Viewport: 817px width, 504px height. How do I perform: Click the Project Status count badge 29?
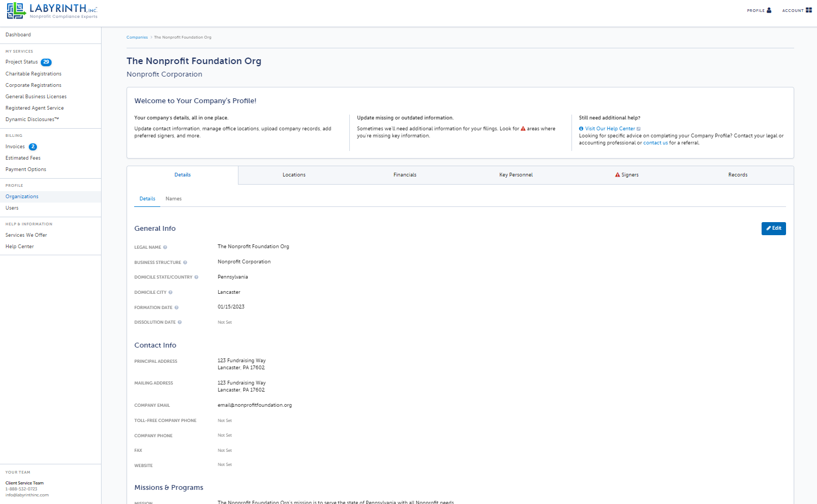pyautogui.click(x=46, y=62)
